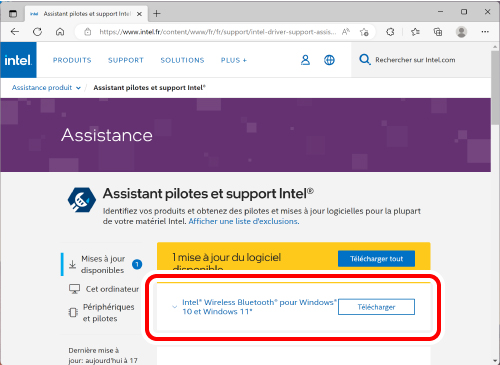Click the search magnifier icon
The image size is (500, 365).
[x=365, y=60]
